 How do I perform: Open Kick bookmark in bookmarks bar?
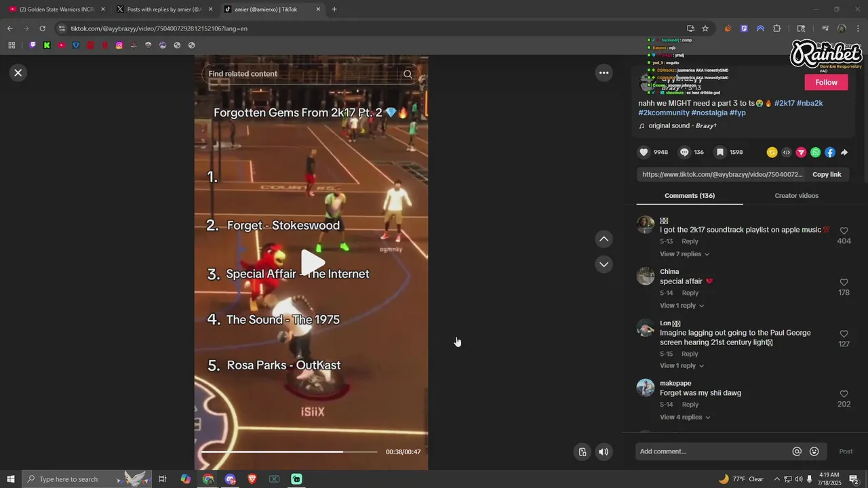click(x=47, y=45)
